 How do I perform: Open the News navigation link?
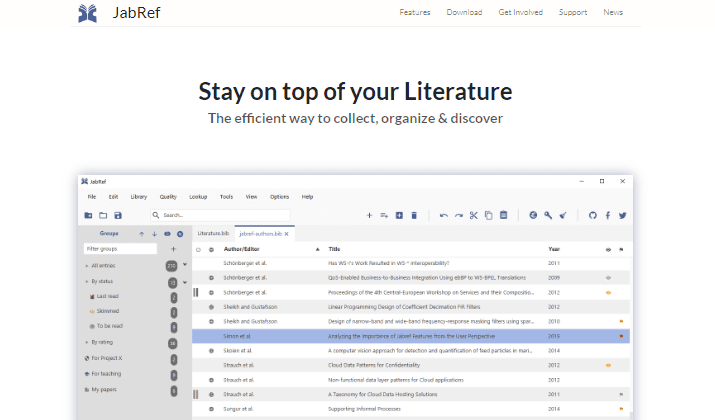coord(613,12)
